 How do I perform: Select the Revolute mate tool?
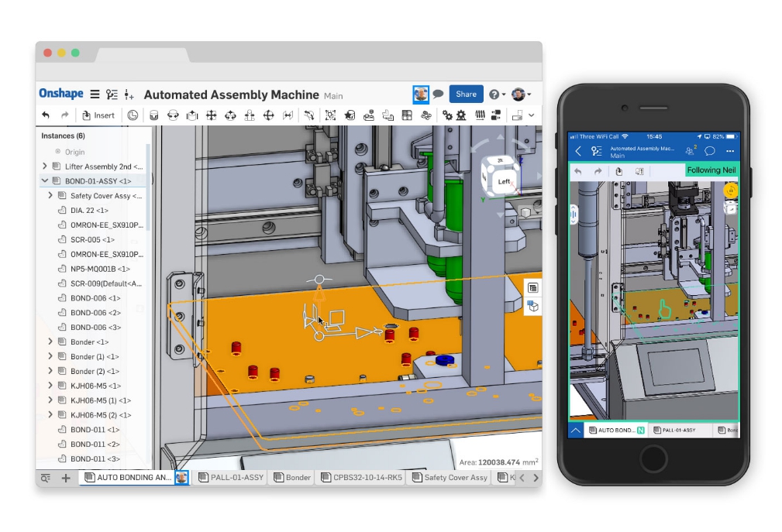point(173,115)
